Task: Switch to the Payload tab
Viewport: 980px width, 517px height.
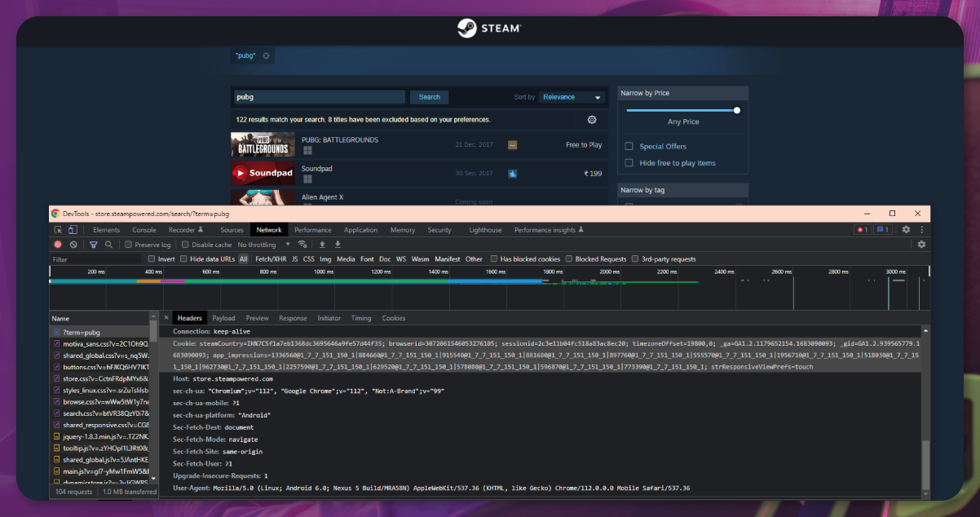Action: pyautogui.click(x=223, y=318)
